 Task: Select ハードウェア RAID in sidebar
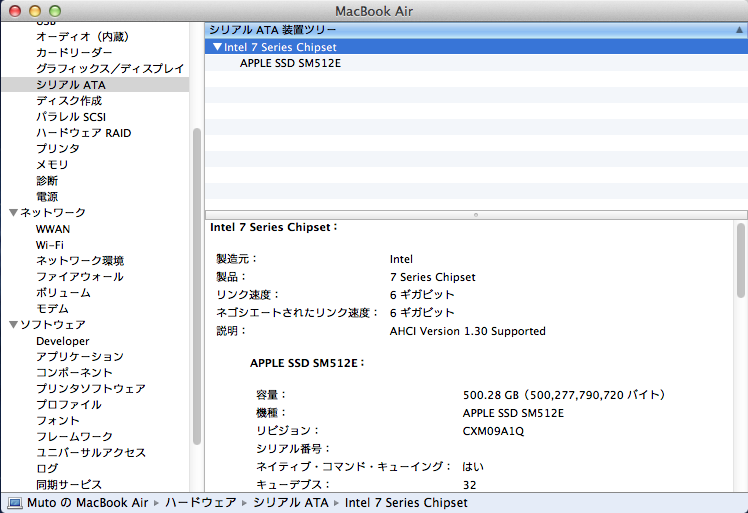[x=83, y=133]
